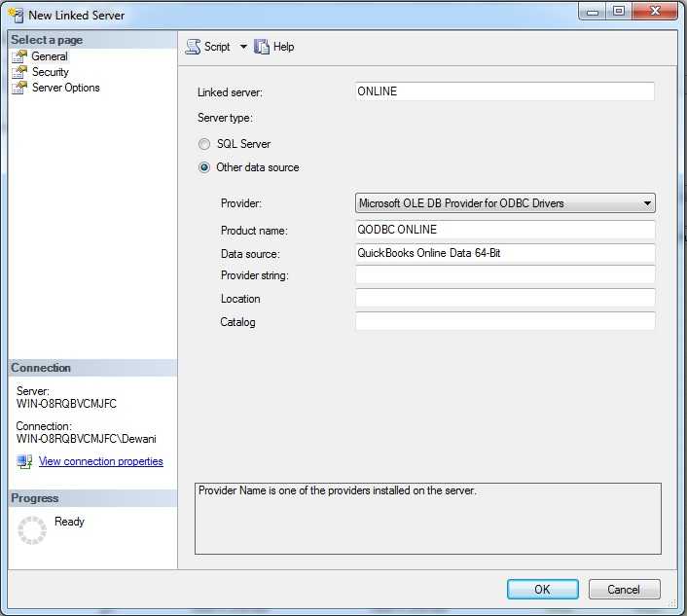Open the Help icon in toolbar

tap(262, 47)
